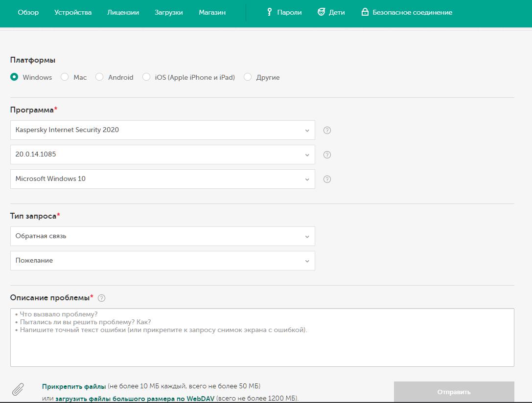Click the key icon next to Пароли
The width and height of the screenshot is (532, 403).
pos(269,12)
